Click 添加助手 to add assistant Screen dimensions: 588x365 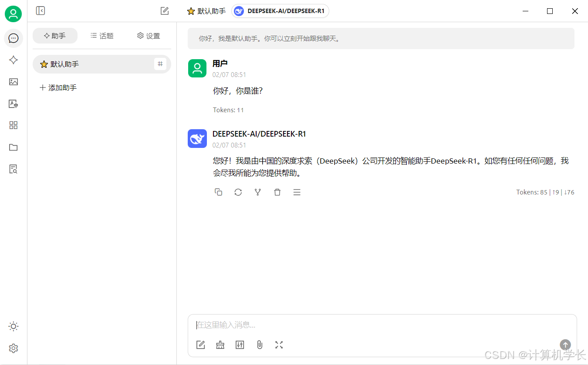click(58, 87)
